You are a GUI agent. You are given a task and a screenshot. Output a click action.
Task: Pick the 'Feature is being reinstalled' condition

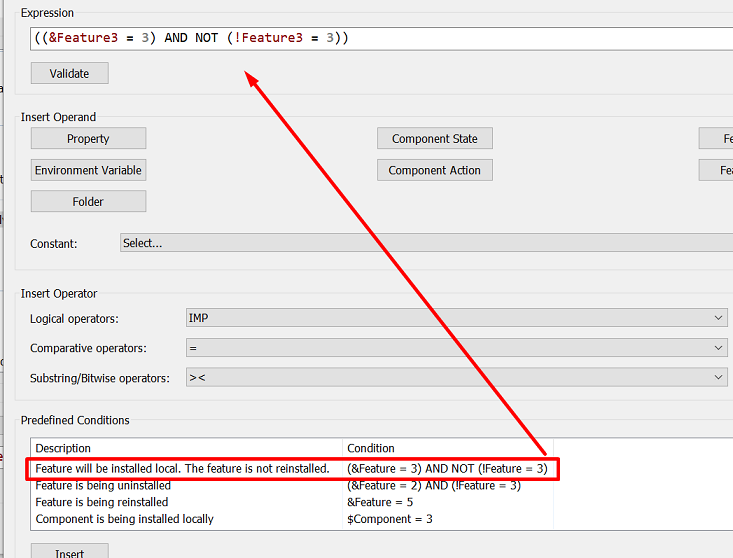102,502
